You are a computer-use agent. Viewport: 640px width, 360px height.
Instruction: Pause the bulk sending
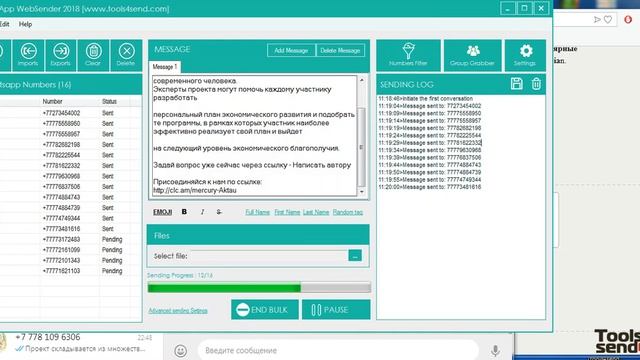pyautogui.click(x=336, y=310)
